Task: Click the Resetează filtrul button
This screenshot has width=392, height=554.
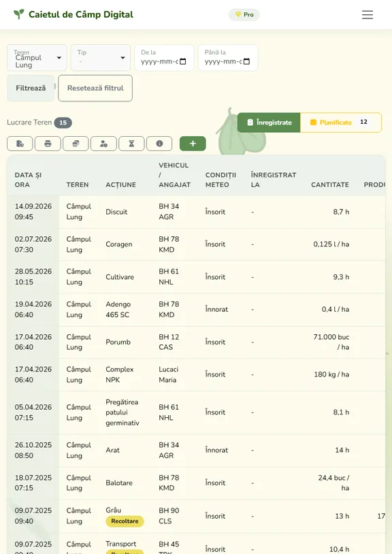Action: point(95,88)
